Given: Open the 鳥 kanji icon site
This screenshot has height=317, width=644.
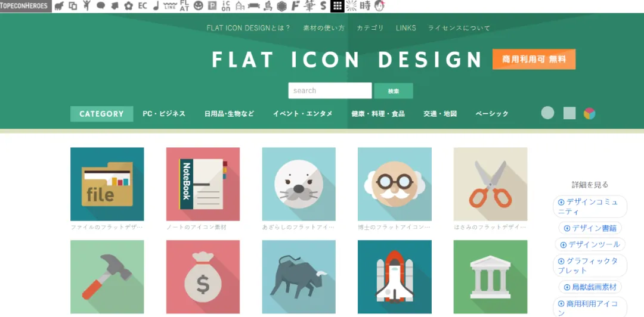Looking at the screenshot, I should pyautogui.click(x=268, y=6).
